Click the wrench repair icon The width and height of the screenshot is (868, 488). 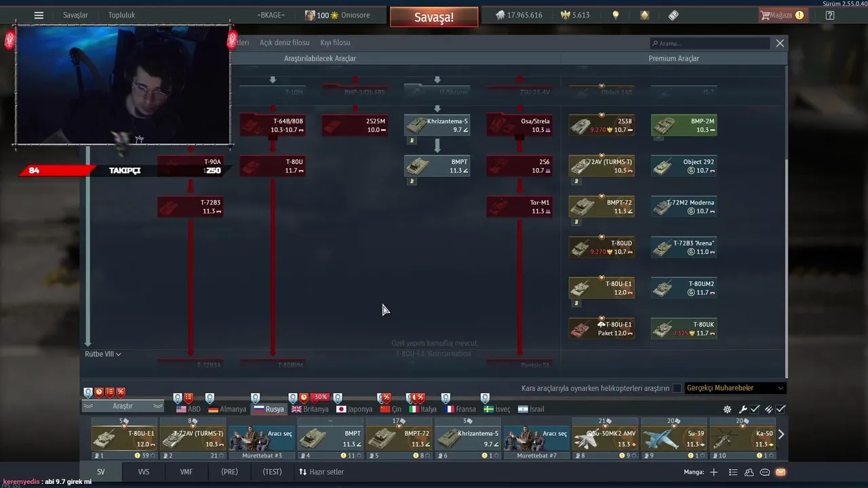[x=743, y=409]
